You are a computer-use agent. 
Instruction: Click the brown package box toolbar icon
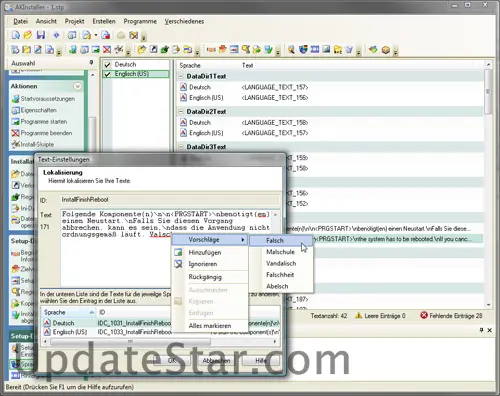386,50
